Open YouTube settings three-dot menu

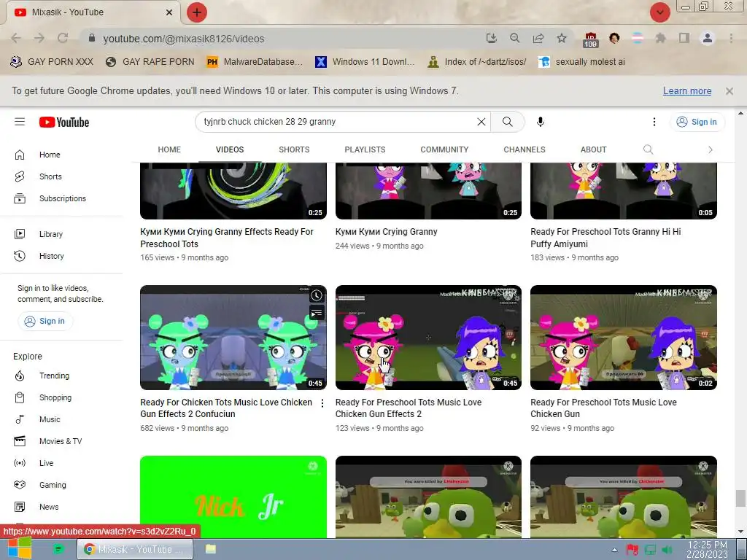(x=654, y=122)
